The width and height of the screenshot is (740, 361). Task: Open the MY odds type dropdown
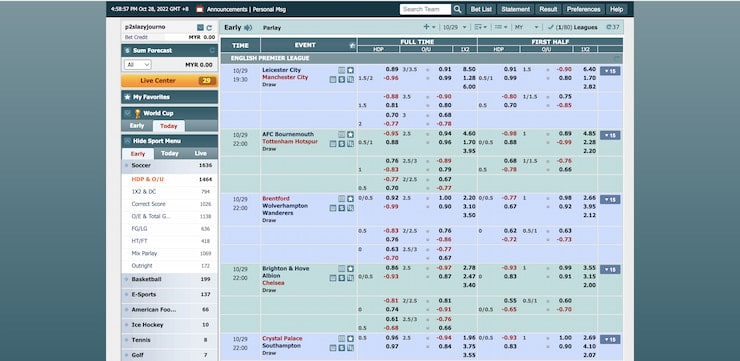coord(526,27)
